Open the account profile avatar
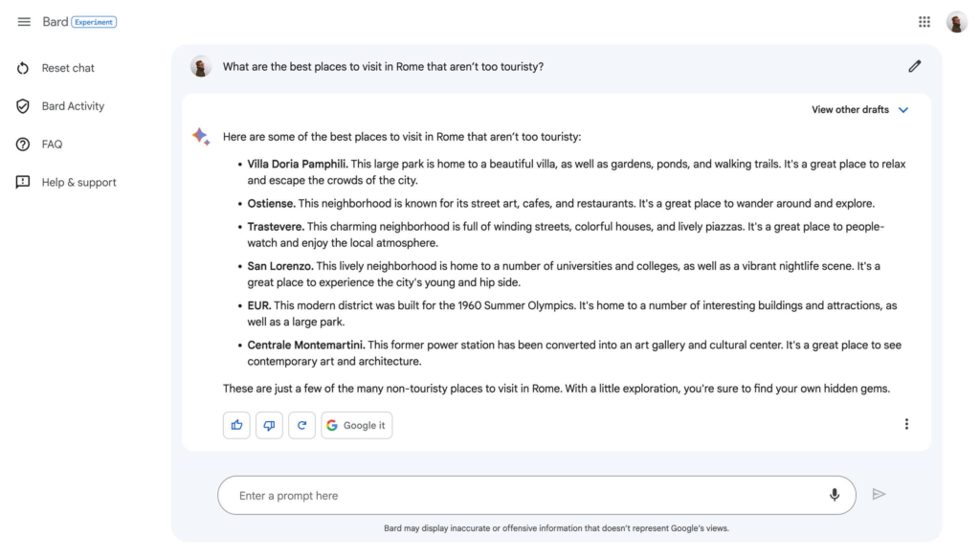The image size is (980, 558). click(x=957, y=22)
